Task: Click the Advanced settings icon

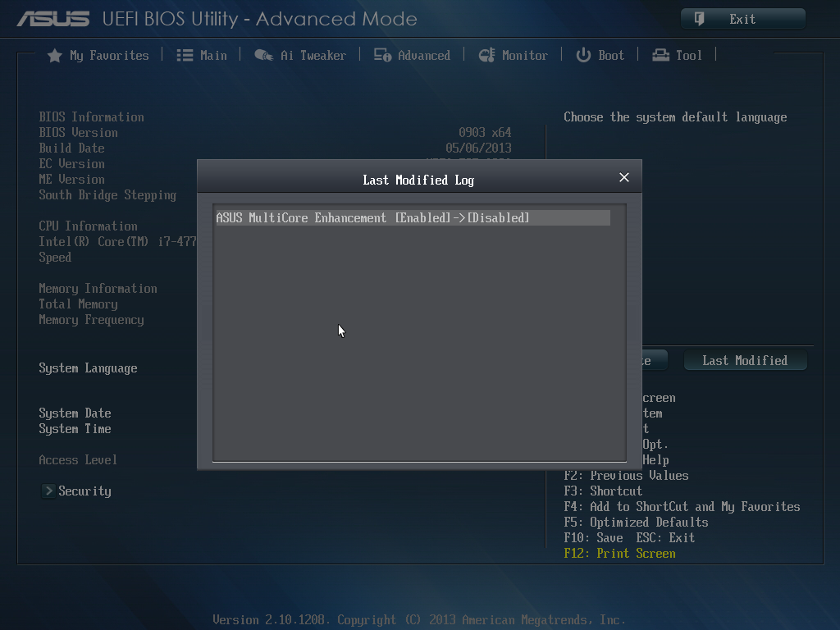Action: tap(382, 55)
